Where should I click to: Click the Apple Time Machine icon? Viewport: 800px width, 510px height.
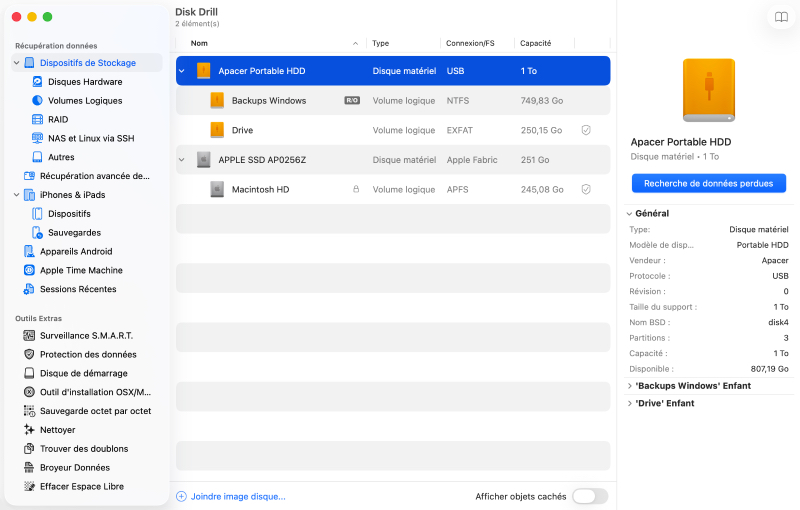tap(29, 270)
